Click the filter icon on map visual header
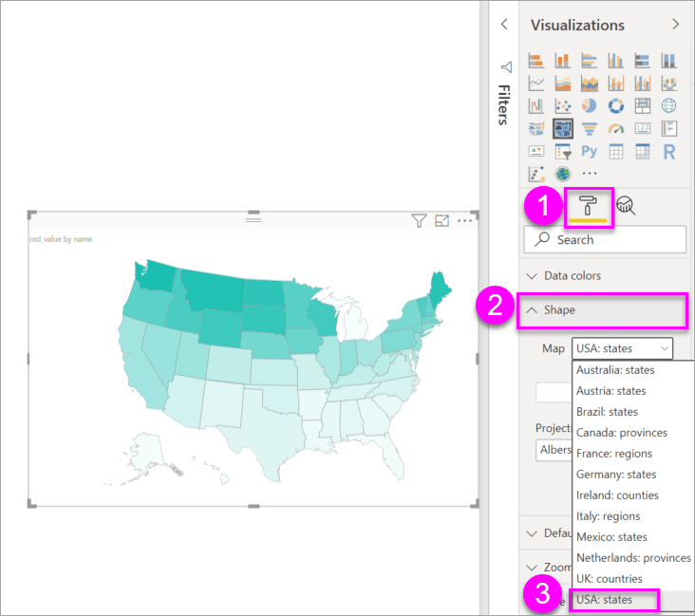 [419, 220]
